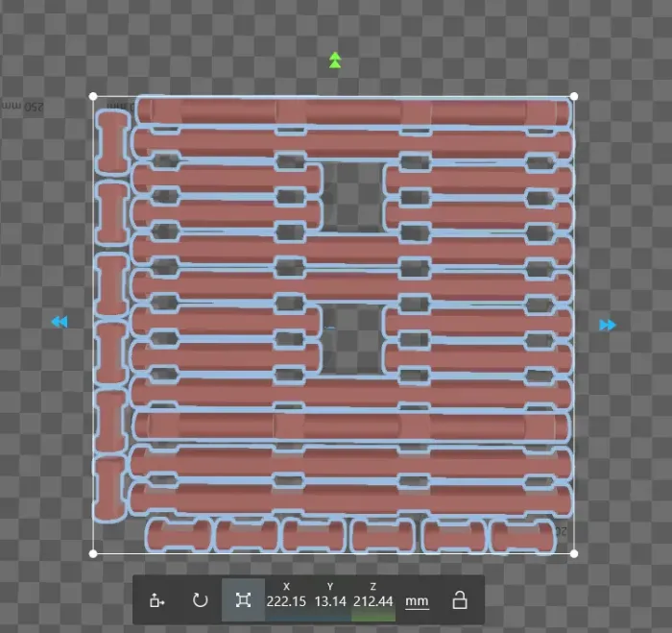Select the Rotate tool icon
672x633 pixels.
200,600
